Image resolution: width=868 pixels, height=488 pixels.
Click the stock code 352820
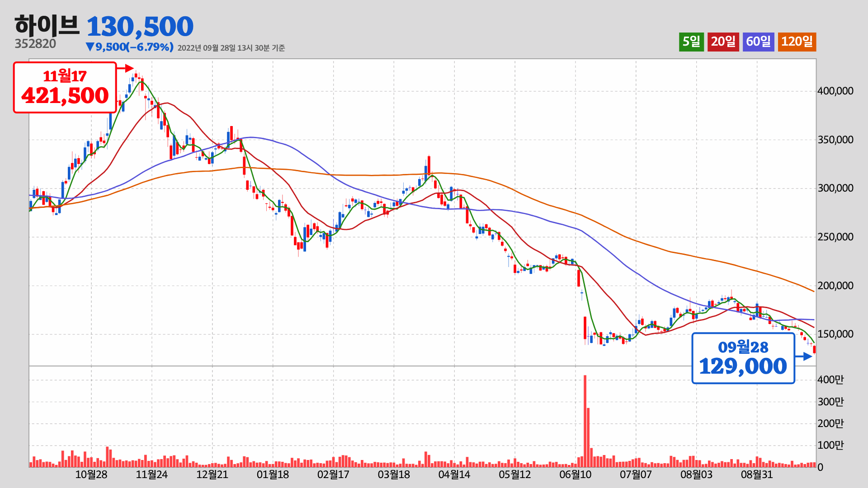point(35,44)
